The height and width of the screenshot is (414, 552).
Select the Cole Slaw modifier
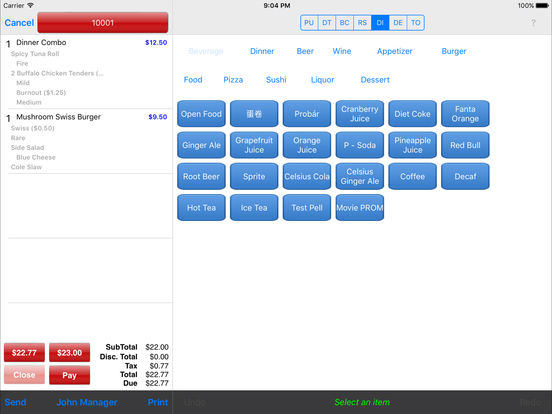tap(26, 167)
